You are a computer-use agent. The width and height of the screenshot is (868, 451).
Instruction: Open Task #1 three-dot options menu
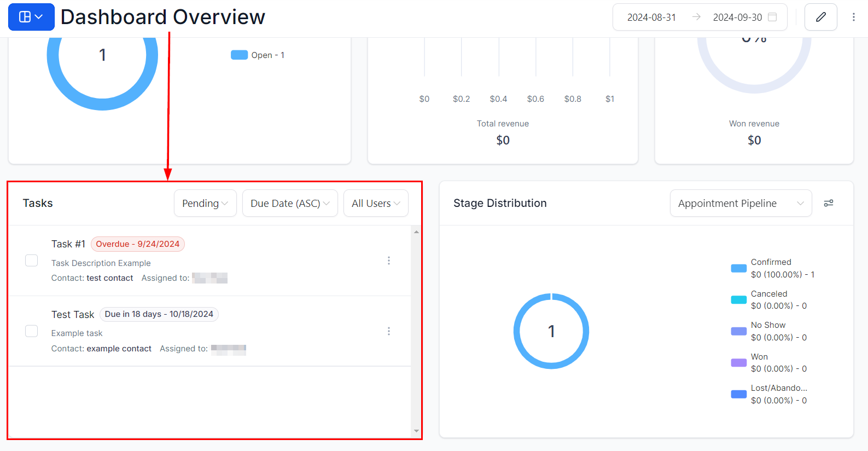tap(389, 261)
